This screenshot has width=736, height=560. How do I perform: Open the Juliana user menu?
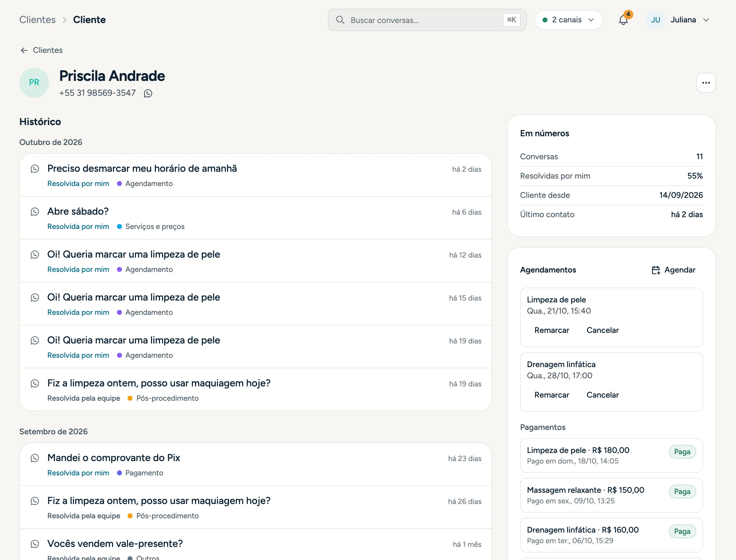[678, 20]
